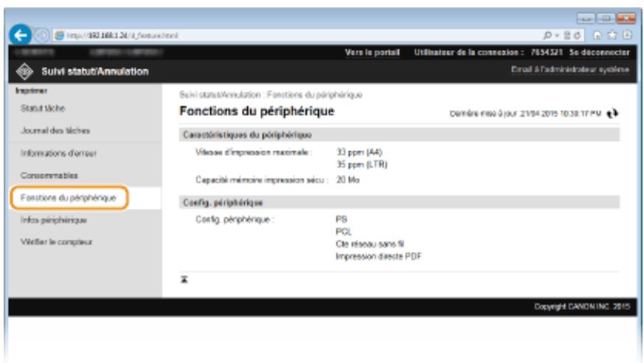Click the 'Fonctions du périphérique' page heading
This screenshot has height=363, width=644.
(257, 111)
